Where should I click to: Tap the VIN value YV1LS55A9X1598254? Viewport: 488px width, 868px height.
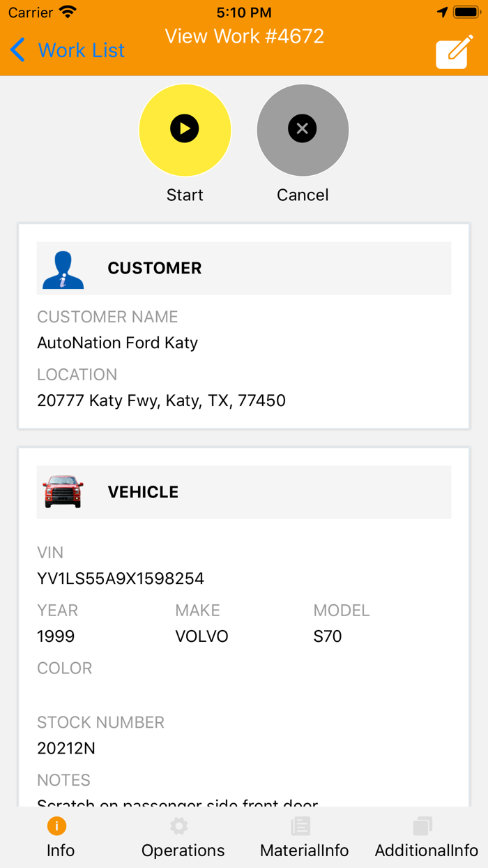pyautogui.click(x=119, y=578)
